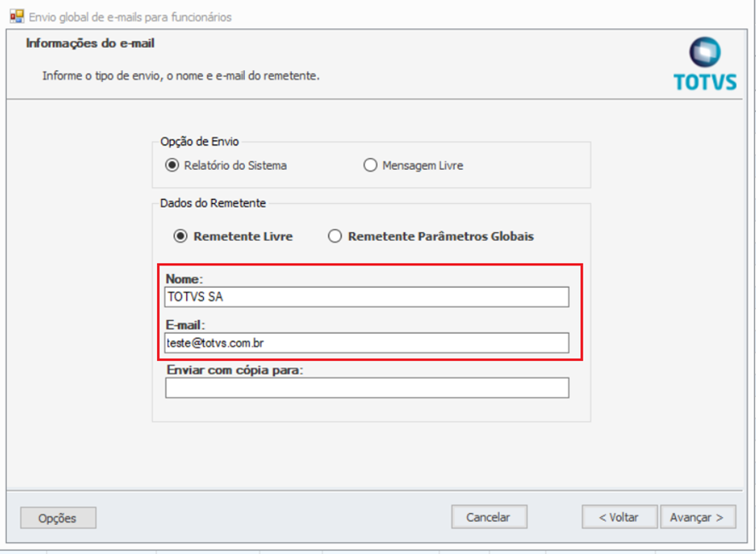The width and height of the screenshot is (756, 554).
Task: Click the 'Informe o tipo de envio' instruction text
Action: 181,76
